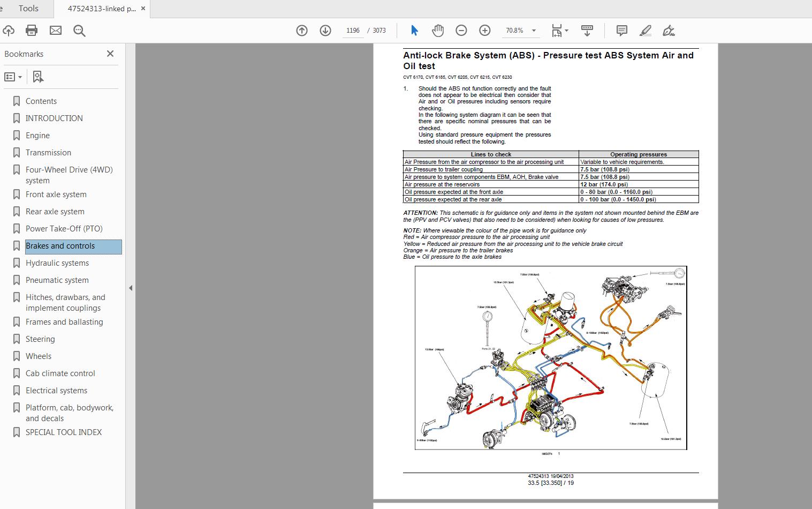Add a sticky note comment

tap(621, 31)
